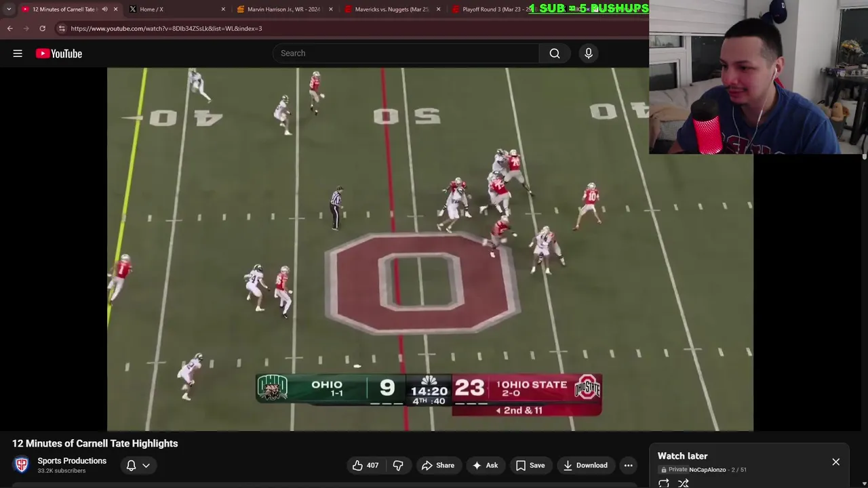Focus the YouTube Search input field
868x488 pixels.
tap(407, 54)
